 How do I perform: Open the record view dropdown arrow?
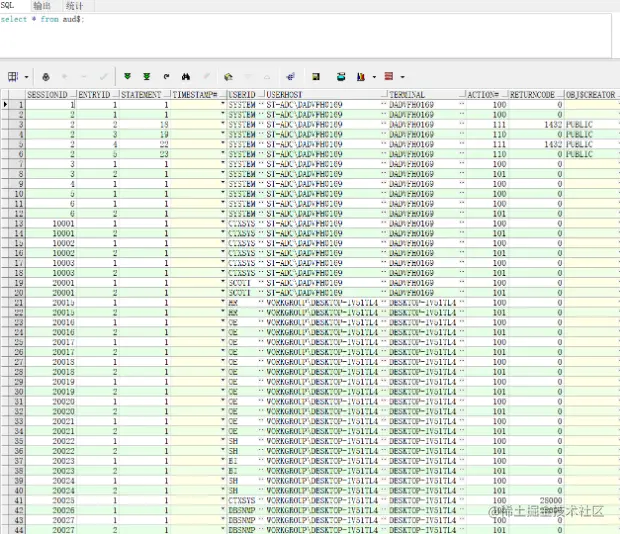(x=403, y=77)
